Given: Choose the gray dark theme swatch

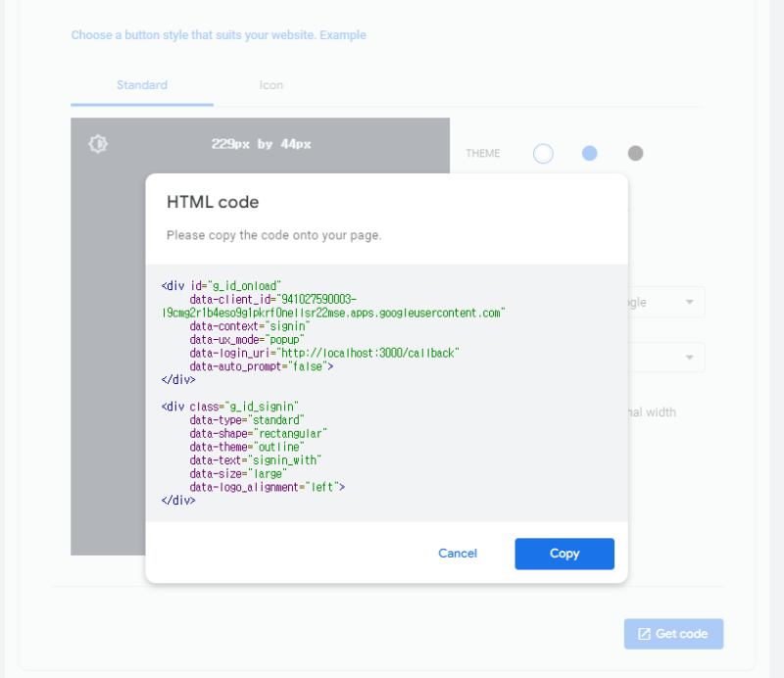Looking at the screenshot, I should [635, 153].
